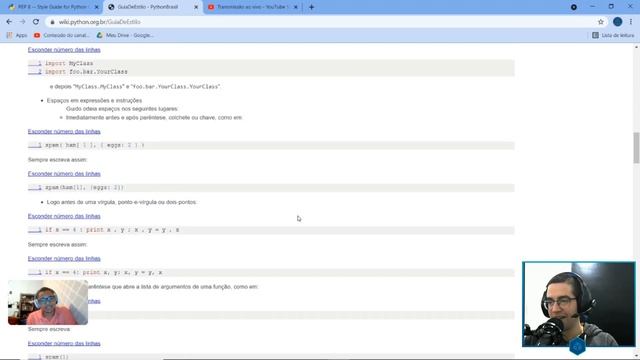
Task: Hide line numbers above spam(ham[1]) example
Action: pyautogui.click(x=64, y=174)
